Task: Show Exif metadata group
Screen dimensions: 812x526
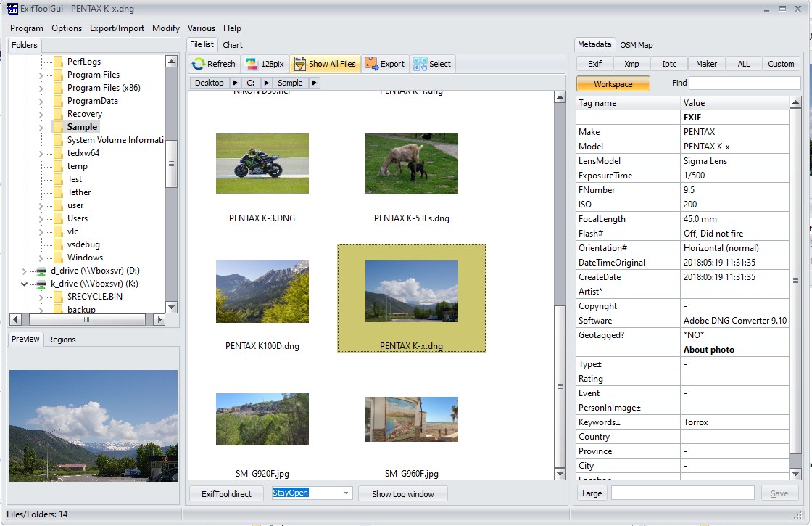Action: point(594,64)
